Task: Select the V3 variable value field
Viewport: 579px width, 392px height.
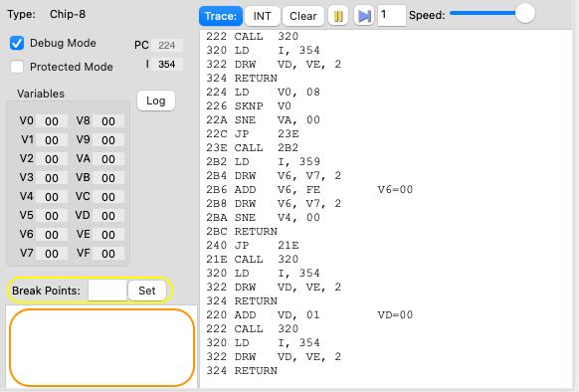Action: (52, 178)
